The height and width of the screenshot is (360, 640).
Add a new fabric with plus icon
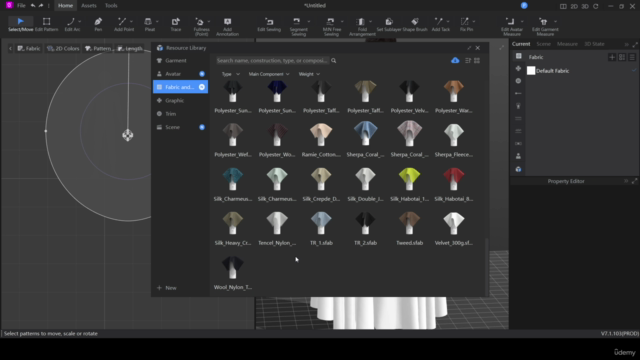pyautogui.click(x=612, y=57)
